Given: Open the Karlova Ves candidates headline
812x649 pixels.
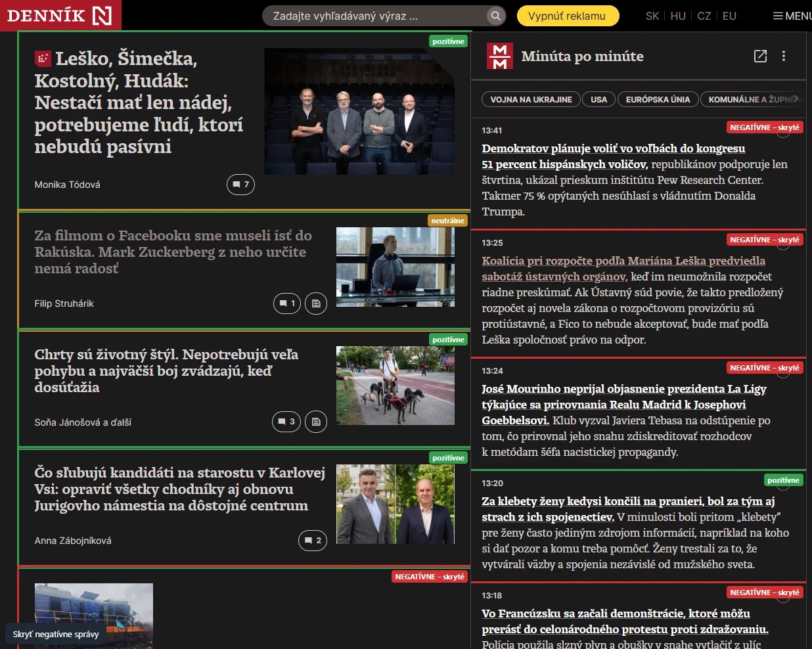Looking at the screenshot, I should click(179, 489).
